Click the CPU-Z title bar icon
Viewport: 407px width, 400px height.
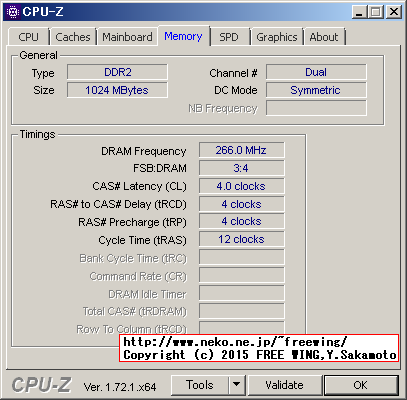click(13, 12)
